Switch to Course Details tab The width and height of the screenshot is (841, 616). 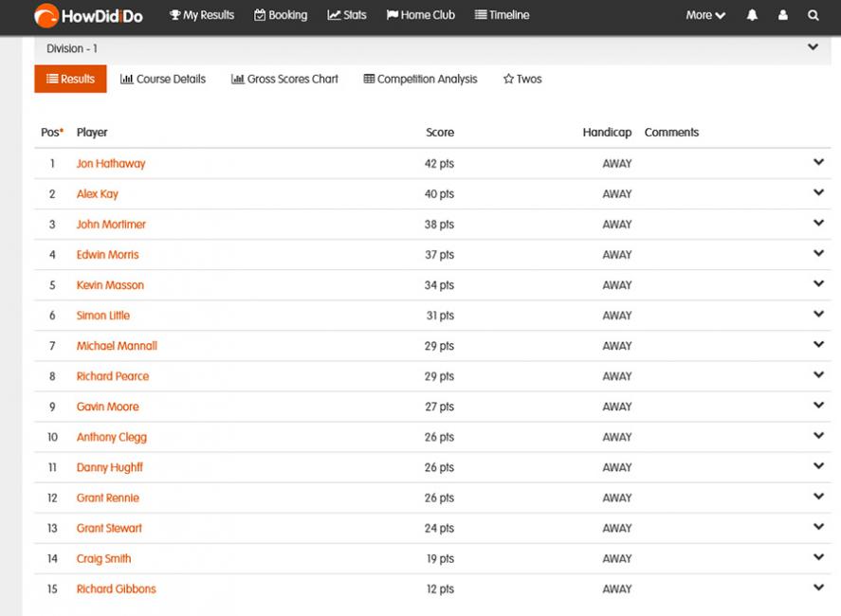[x=163, y=79]
